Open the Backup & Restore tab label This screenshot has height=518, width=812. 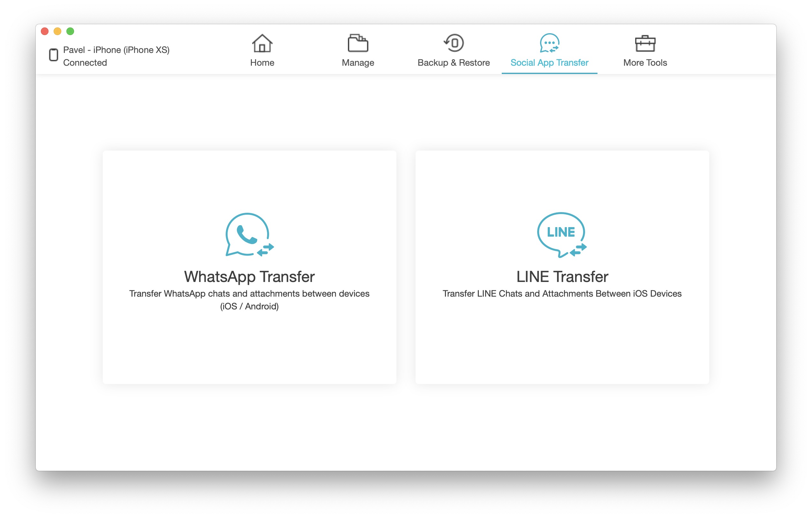[454, 63]
